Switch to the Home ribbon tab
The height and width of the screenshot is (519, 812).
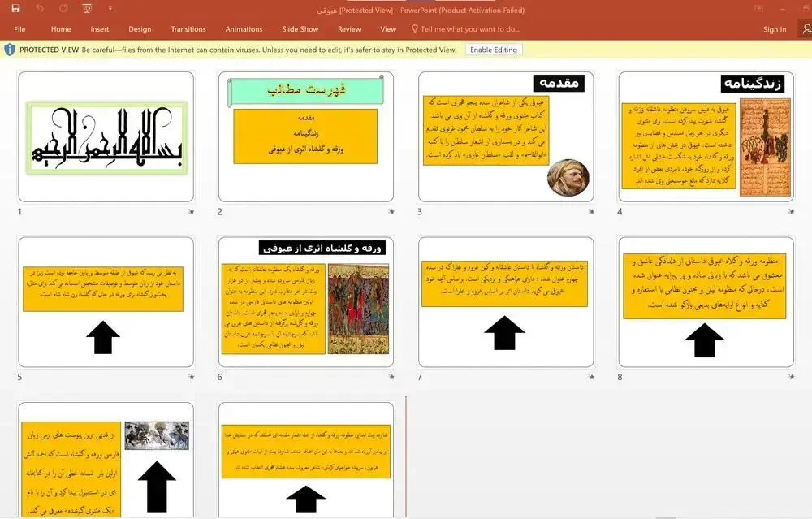[60, 29]
